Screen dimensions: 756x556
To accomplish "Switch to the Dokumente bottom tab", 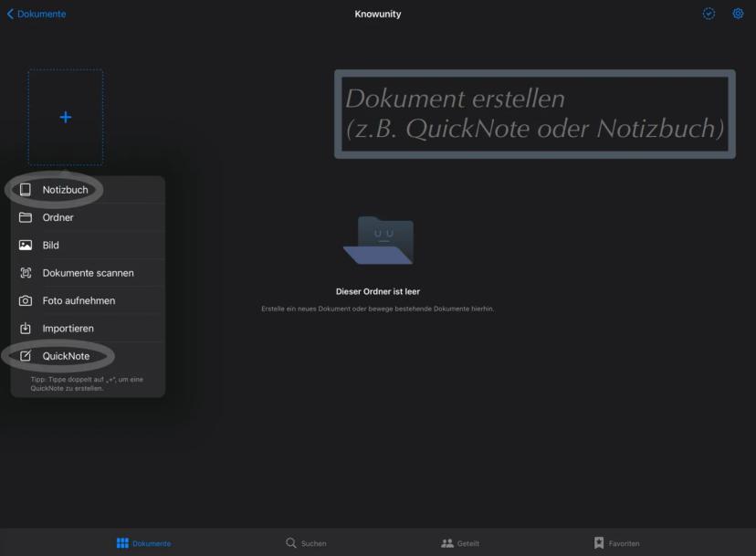I will (x=143, y=543).
